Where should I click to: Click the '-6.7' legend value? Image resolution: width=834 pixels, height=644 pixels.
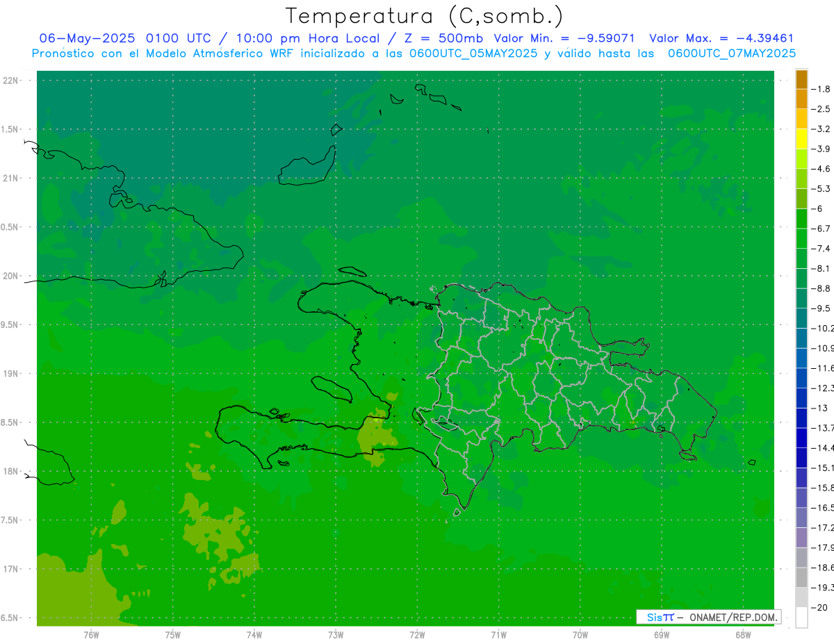821,229
